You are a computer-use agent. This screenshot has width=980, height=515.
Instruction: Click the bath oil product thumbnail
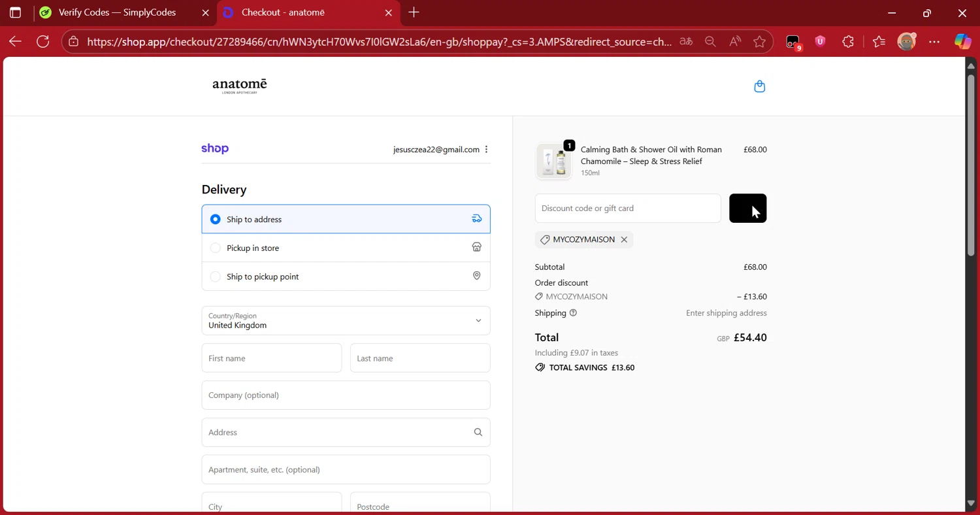click(x=553, y=161)
